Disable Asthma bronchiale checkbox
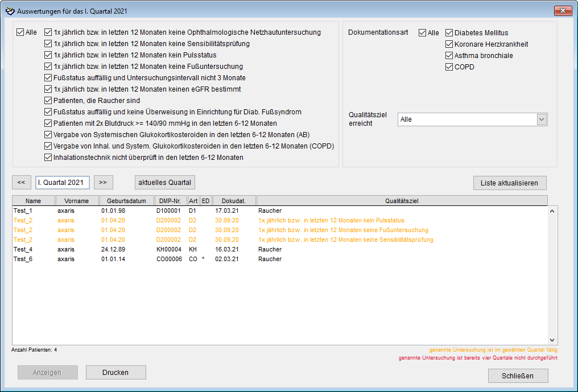Screen dimensions: 578x392 (449, 56)
